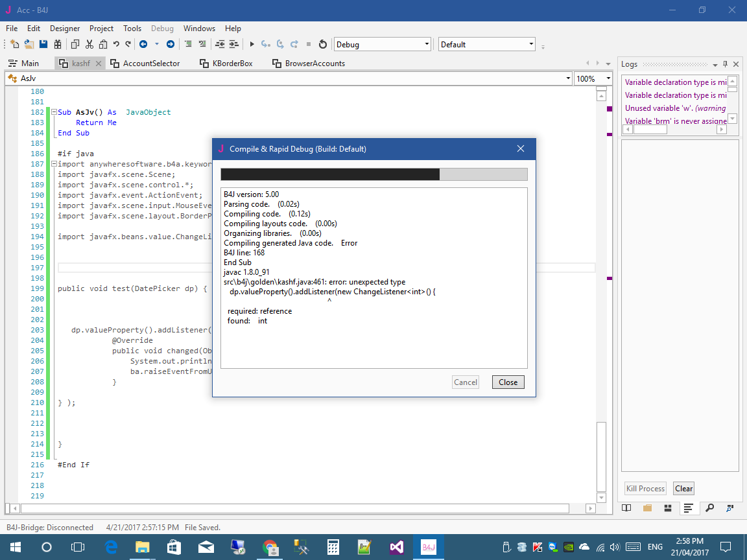
Task: Open the Project menu
Action: click(101, 29)
